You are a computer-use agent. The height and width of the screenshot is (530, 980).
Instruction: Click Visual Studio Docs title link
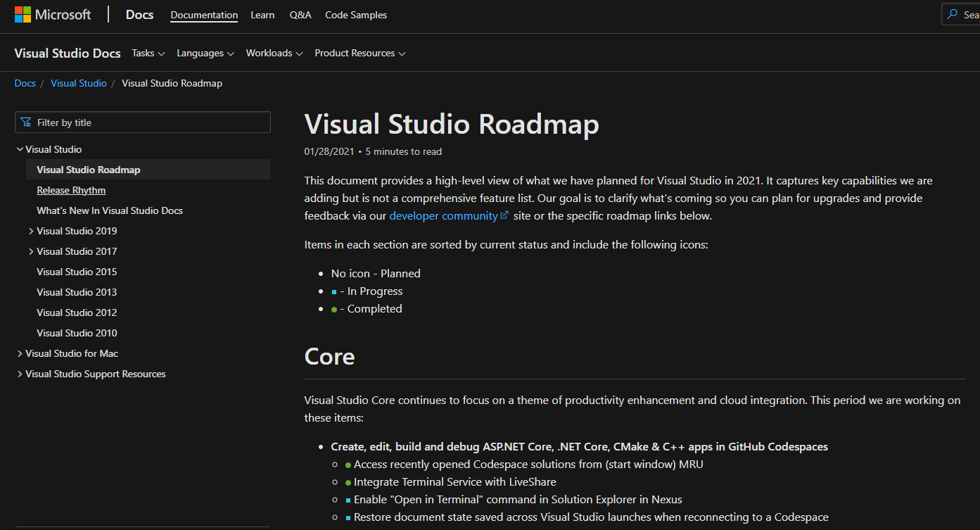68,53
